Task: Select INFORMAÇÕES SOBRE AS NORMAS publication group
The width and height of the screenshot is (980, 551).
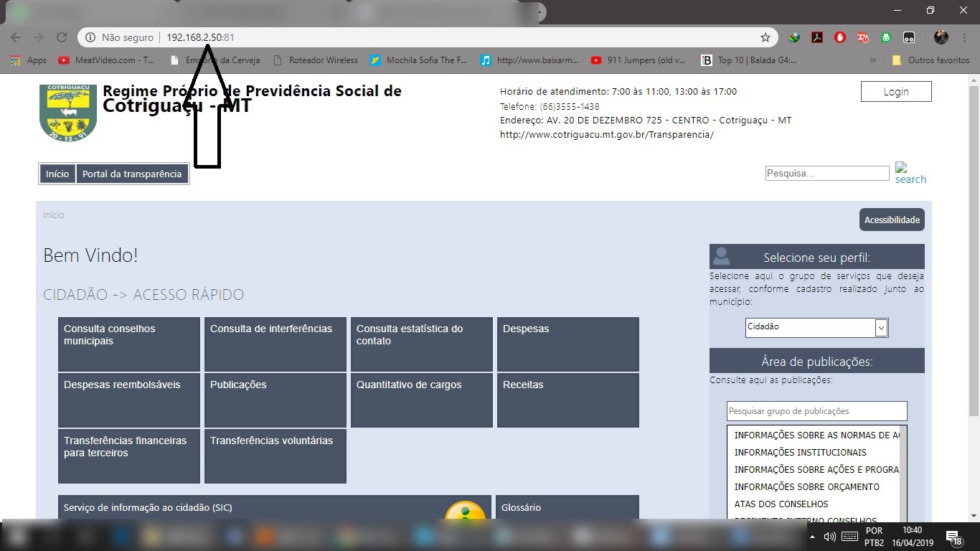Action: [x=816, y=435]
